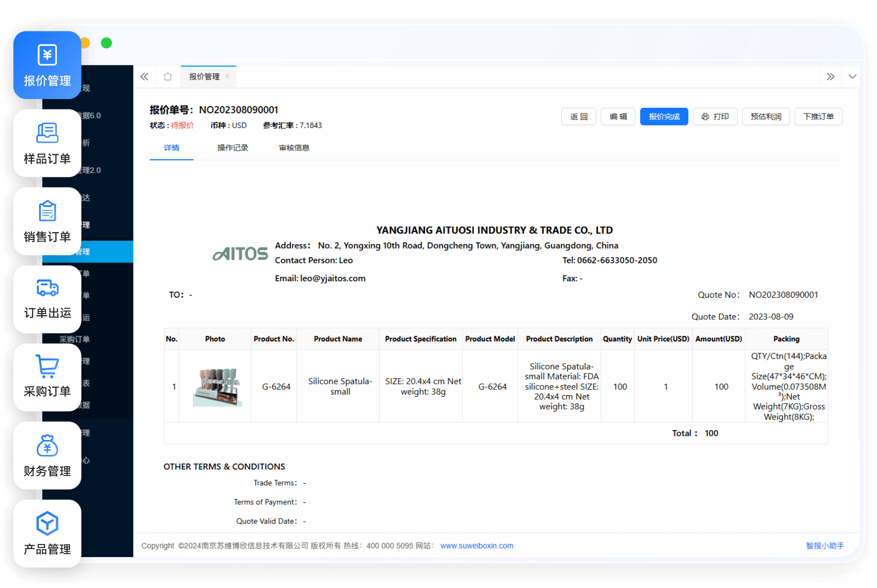Open the 订单出运 order shipment card

coord(47,299)
